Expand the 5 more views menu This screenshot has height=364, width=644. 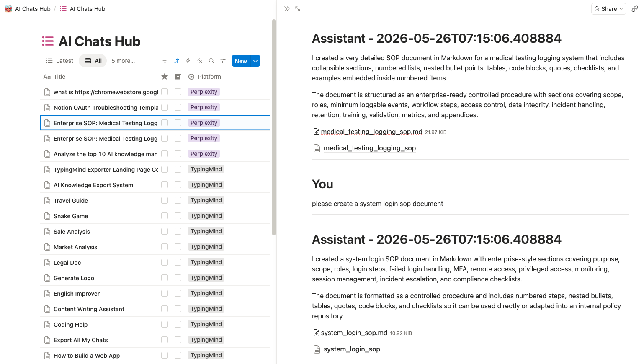point(123,61)
